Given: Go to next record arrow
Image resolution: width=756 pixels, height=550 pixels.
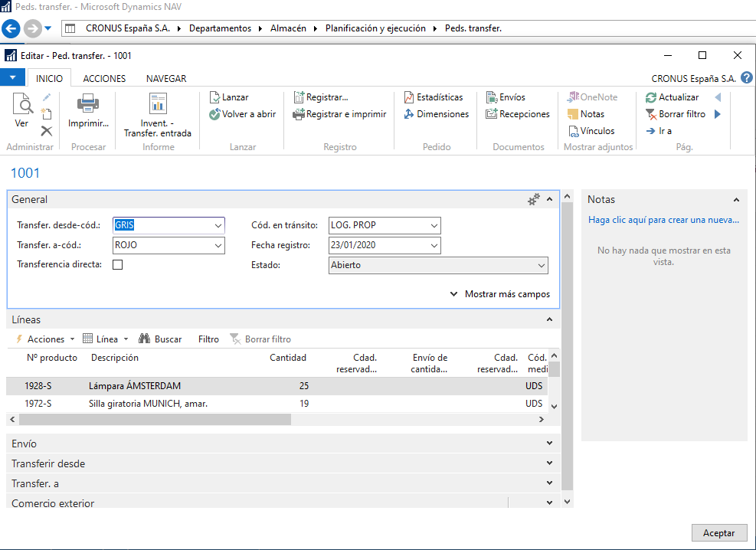Looking at the screenshot, I should click(x=718, y=114).
